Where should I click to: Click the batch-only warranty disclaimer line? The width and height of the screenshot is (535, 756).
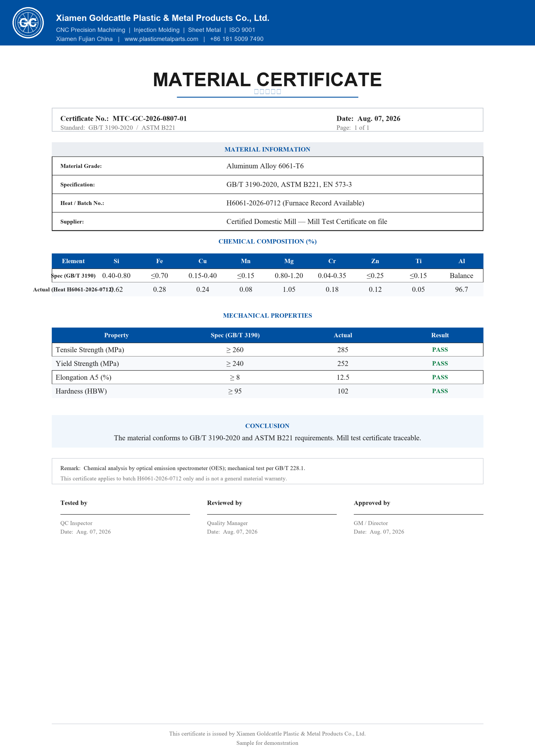tap(174, 479)
